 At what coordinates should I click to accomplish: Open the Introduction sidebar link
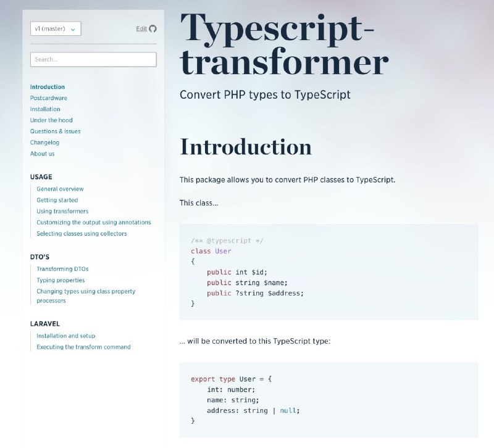48,87
